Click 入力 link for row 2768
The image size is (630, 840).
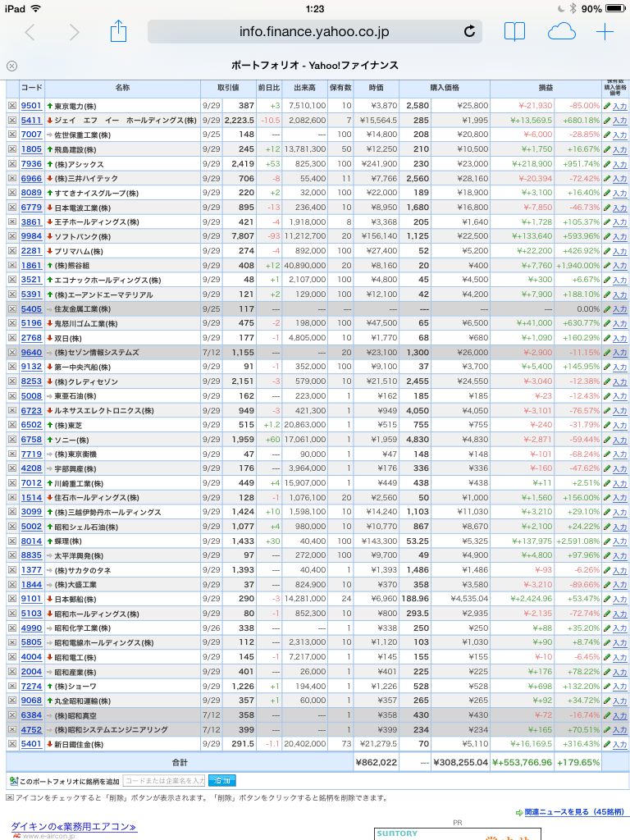pos(619,339)
